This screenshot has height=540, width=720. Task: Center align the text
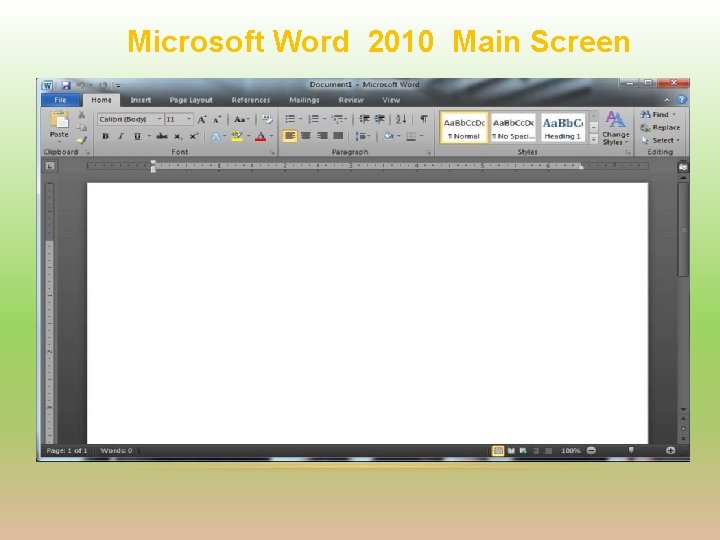click(x=305, y=136)
